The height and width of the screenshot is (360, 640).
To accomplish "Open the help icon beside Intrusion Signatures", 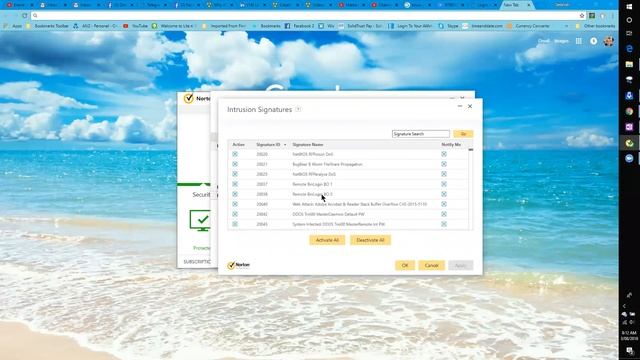I will tap(298, 109).
